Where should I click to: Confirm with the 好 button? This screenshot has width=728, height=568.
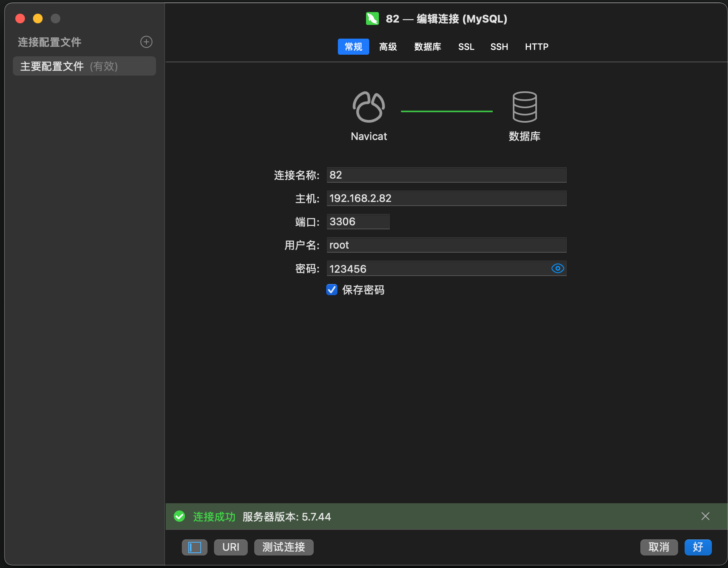click(x=698, y=547)
